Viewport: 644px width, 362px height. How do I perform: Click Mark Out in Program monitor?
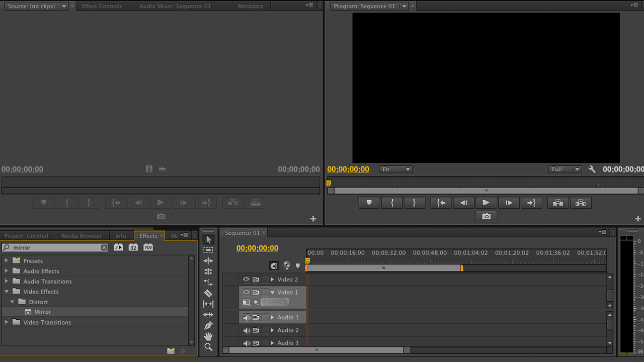414,203
